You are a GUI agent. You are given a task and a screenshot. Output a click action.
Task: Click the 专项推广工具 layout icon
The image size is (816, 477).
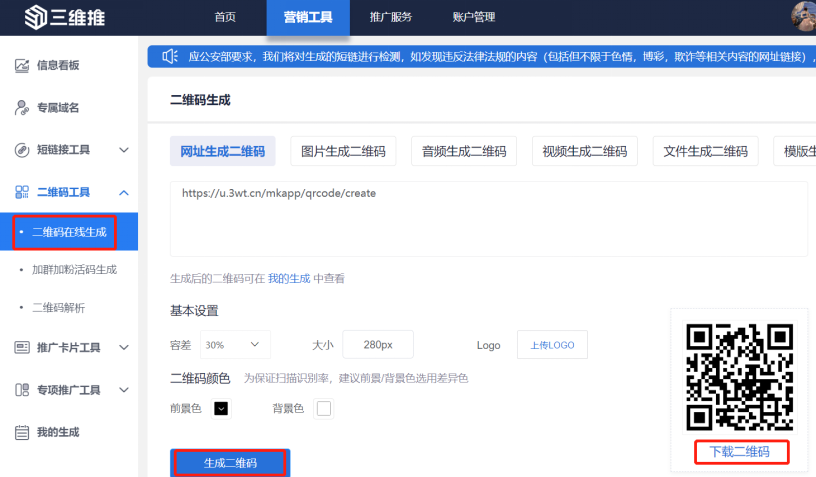click(x=22, y=390)
